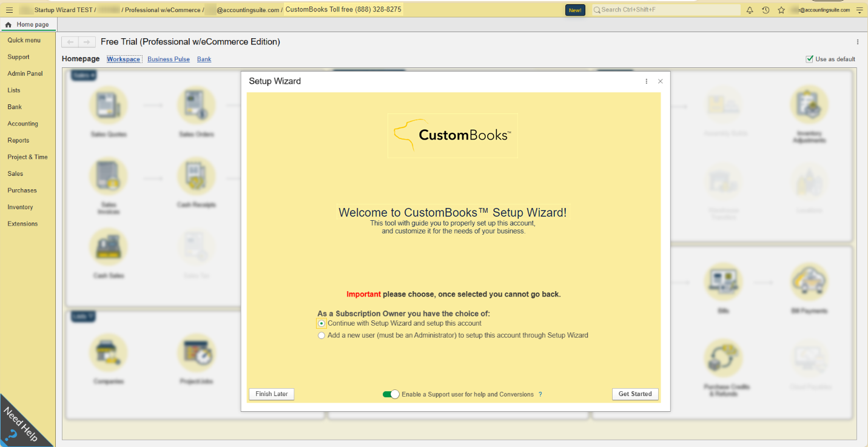This screenshot has height=447, width=868.
Task: Open Project & Time in sidebar
Action: 27,157
